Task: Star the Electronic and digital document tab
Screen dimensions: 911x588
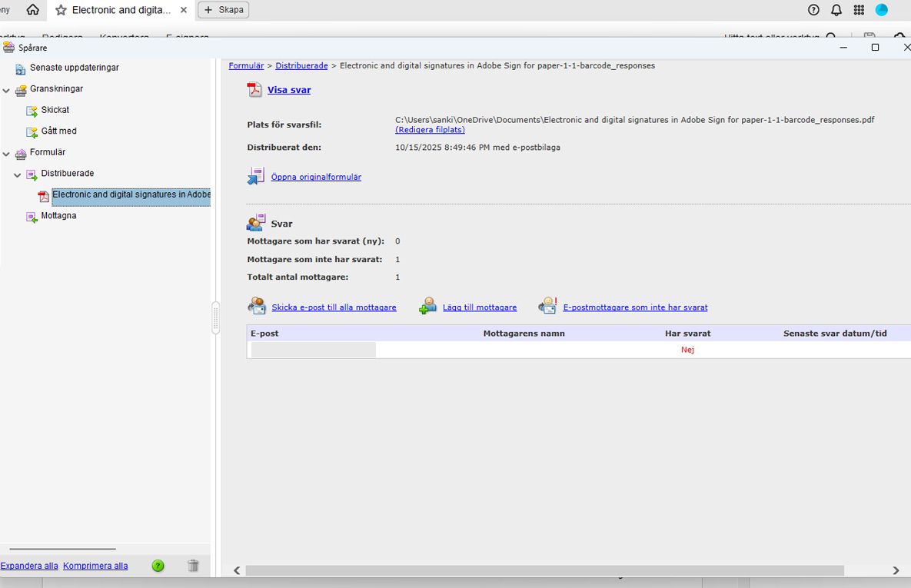Action: tap(61, 10)
